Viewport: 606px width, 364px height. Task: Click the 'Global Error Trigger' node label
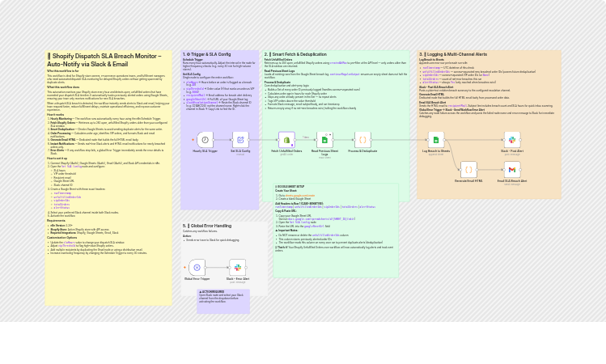coord(197,278)
